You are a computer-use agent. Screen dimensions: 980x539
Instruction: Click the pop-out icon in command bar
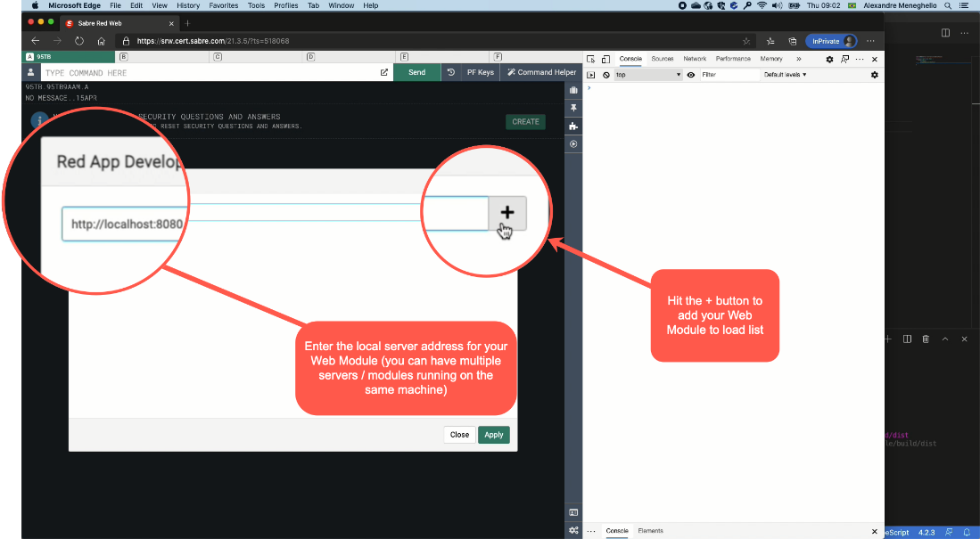click(383, 72)
